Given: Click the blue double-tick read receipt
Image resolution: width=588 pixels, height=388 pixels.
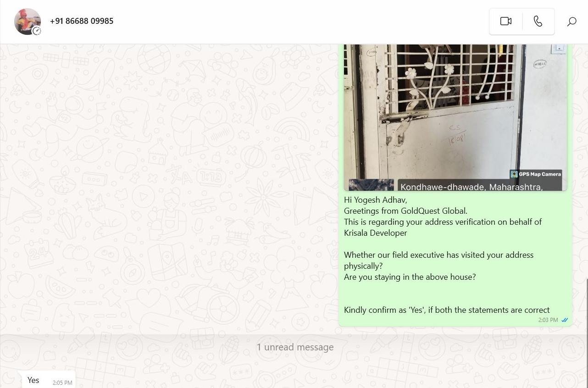Looking at the screenshot, I should [565, 320].
